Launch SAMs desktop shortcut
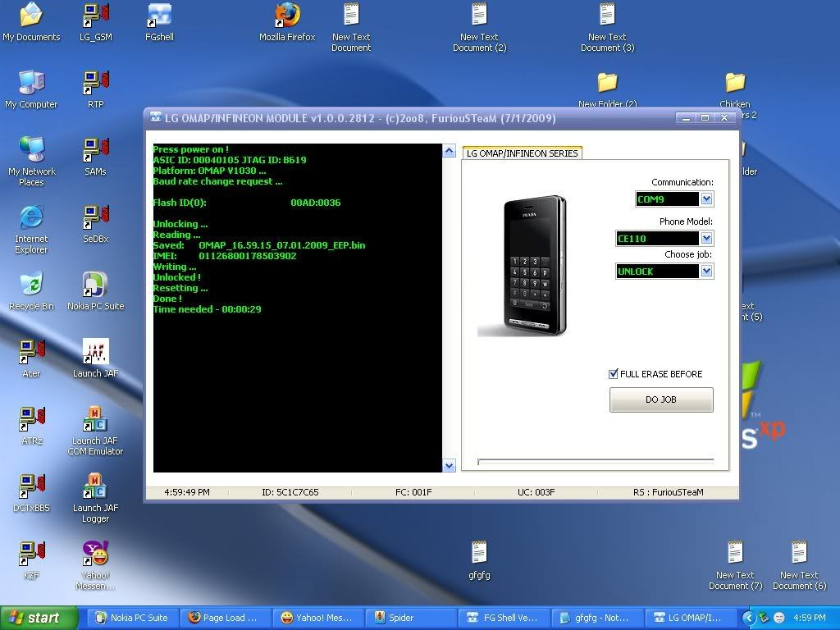Viewport: 840px width, 630px height. point(96,157)
